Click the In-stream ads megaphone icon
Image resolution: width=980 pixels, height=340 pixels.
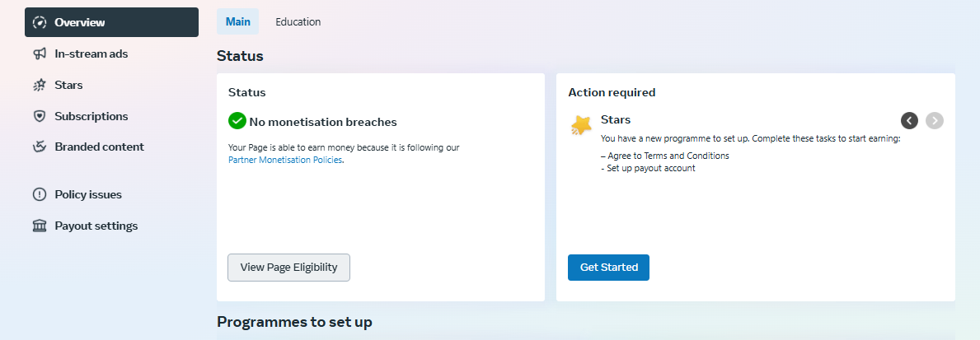tap(40, 54)
